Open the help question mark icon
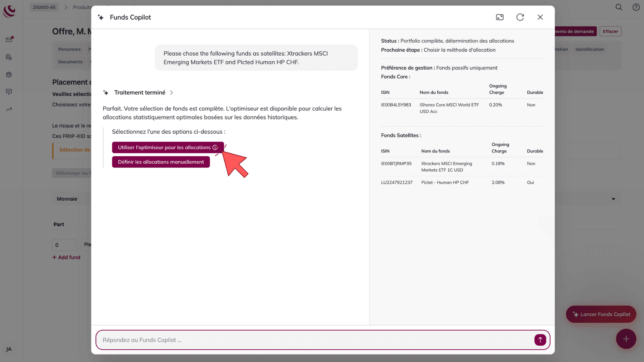644x362 pixels. [x=636, y=7]
